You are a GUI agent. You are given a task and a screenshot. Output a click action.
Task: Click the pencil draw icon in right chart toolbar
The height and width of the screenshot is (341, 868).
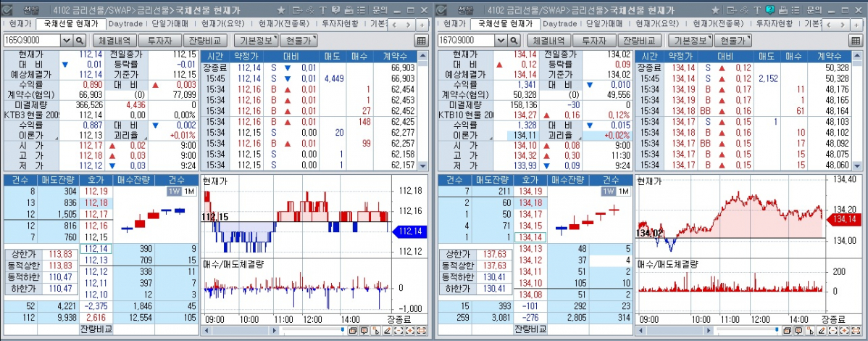pyautogui.click(x=822, y=330)
